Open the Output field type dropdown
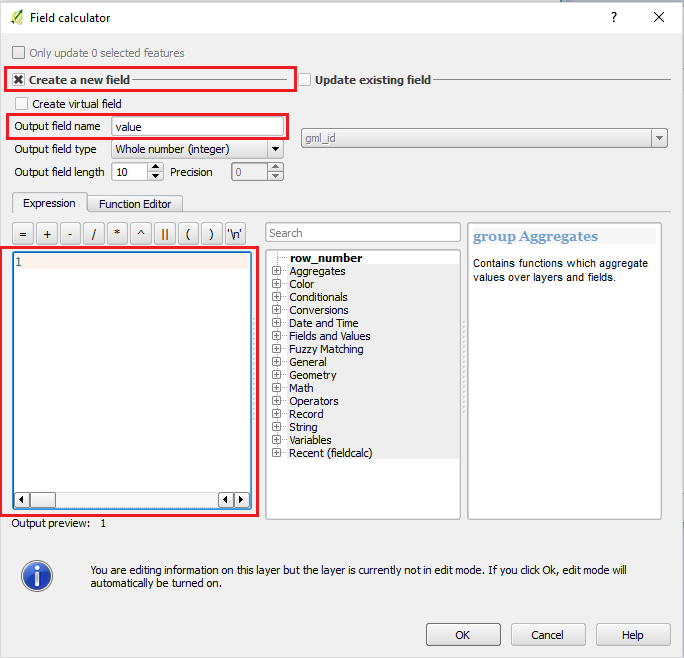This screenshot has width=684, height=658. (197, 149)
